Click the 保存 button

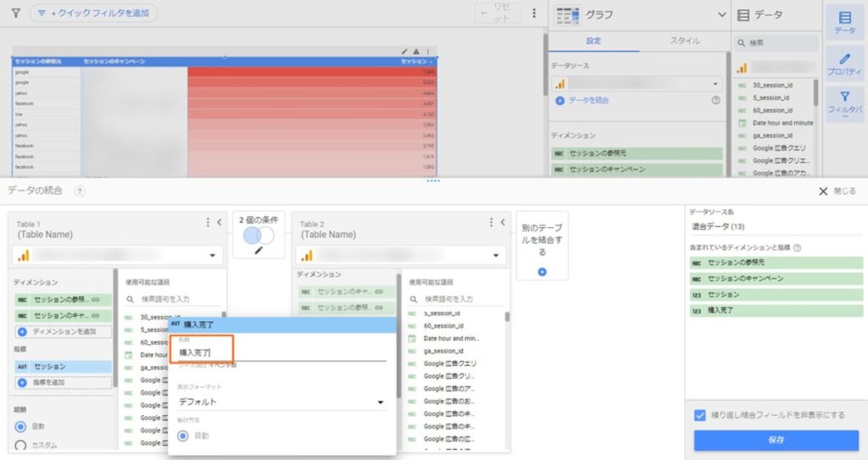point(776,441)
